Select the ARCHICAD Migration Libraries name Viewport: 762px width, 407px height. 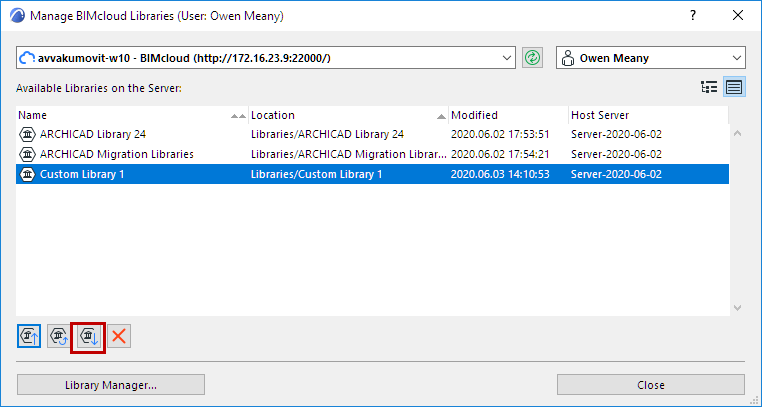(117, 154)
